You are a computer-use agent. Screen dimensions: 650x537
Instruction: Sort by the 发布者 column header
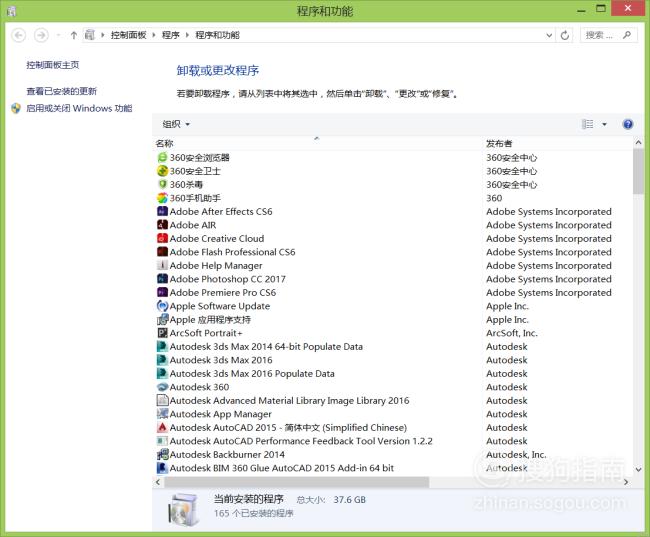click(x=558, y=143)
